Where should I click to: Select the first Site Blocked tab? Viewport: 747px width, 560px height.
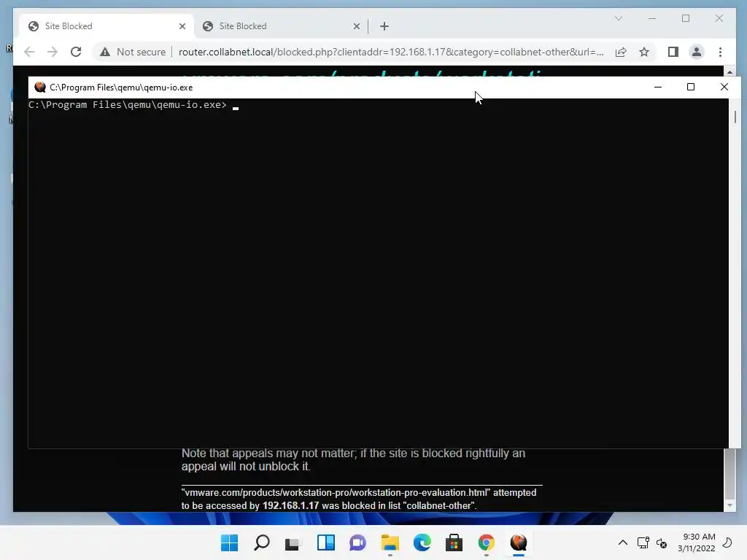(x=107, y=26)
